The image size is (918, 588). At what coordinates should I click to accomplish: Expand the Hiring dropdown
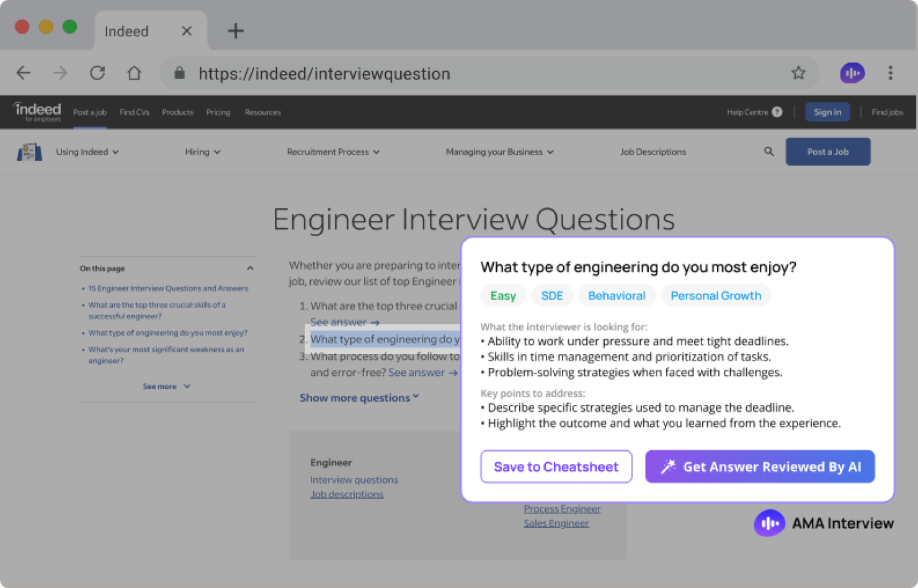click(x=203, y=152)
